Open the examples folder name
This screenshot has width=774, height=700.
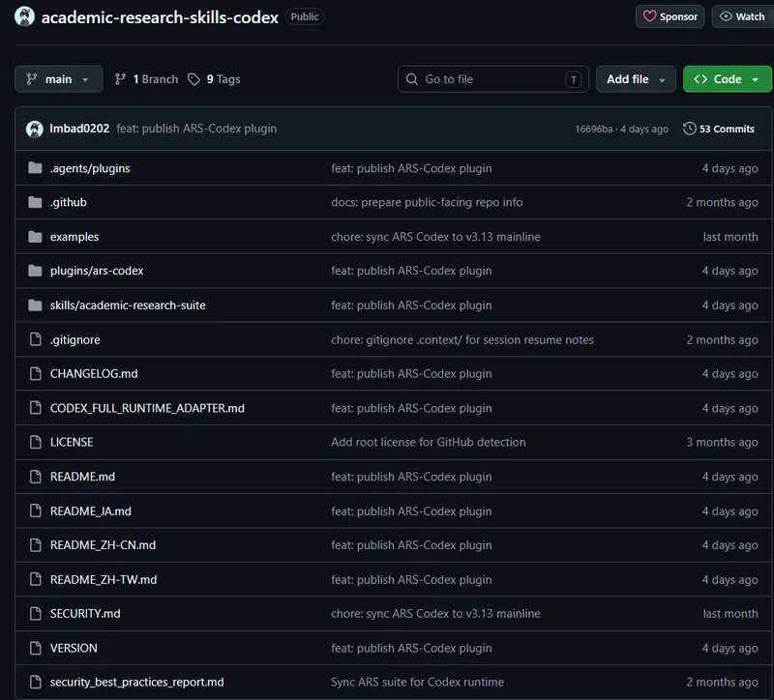pos(74,237)
